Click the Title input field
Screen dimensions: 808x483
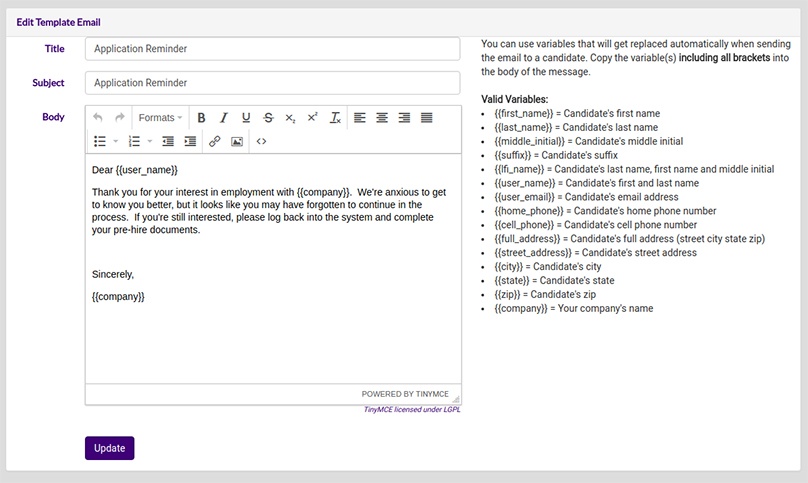pos(273,48)
